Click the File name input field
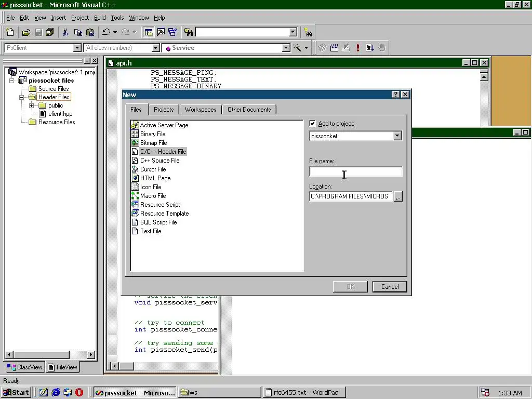This screenshot has width=532, height=399. click(x=355, y=171)
